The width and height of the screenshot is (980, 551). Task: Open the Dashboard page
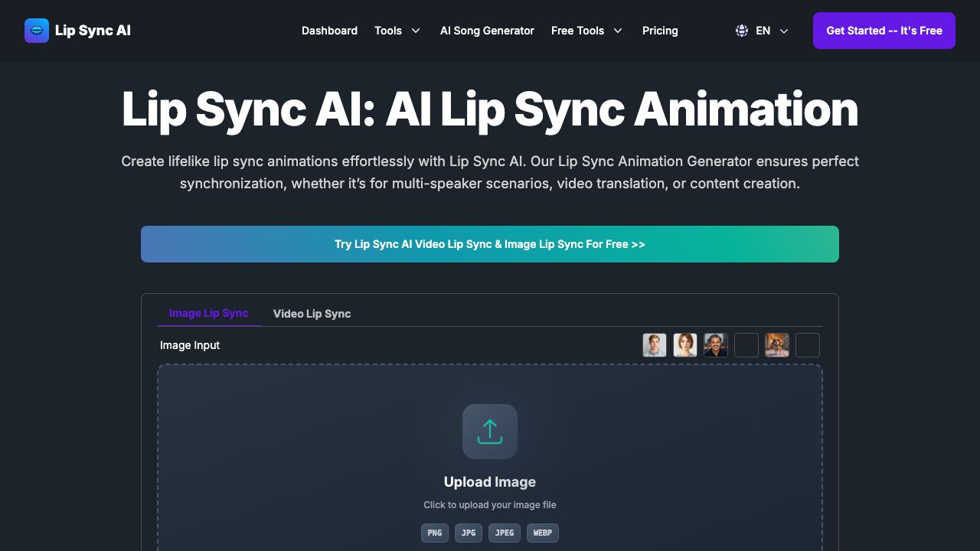pos(329,31)
